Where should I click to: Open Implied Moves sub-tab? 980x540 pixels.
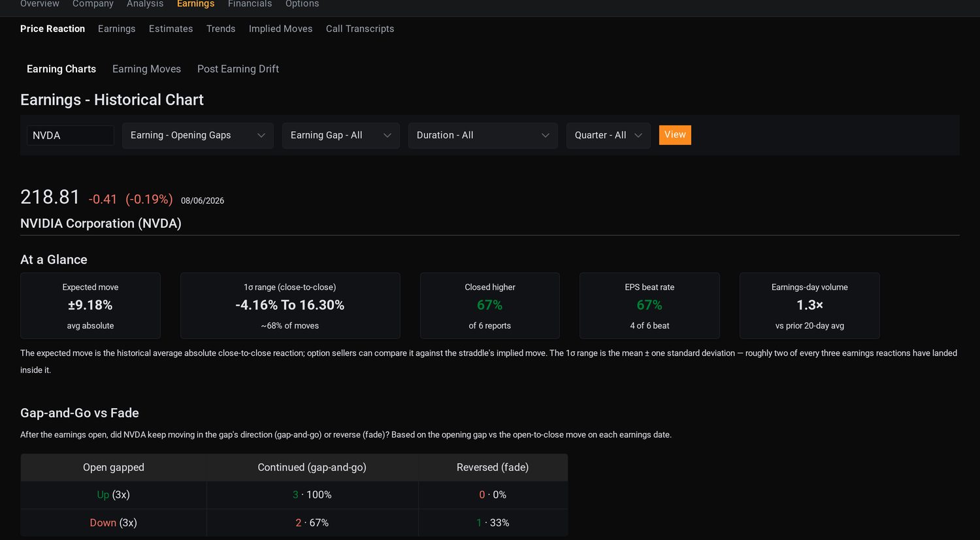(x=280, y=29)
